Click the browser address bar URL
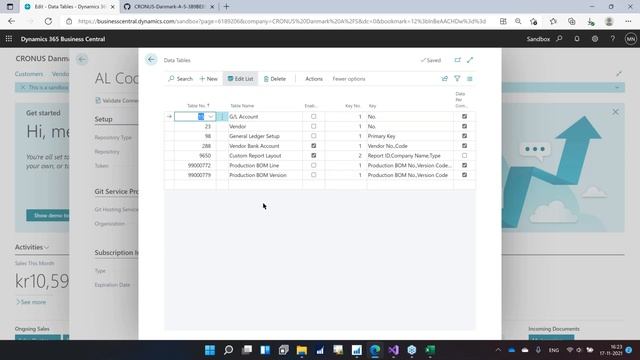Viewport: 640px width, 360px height. click(282, 21)
